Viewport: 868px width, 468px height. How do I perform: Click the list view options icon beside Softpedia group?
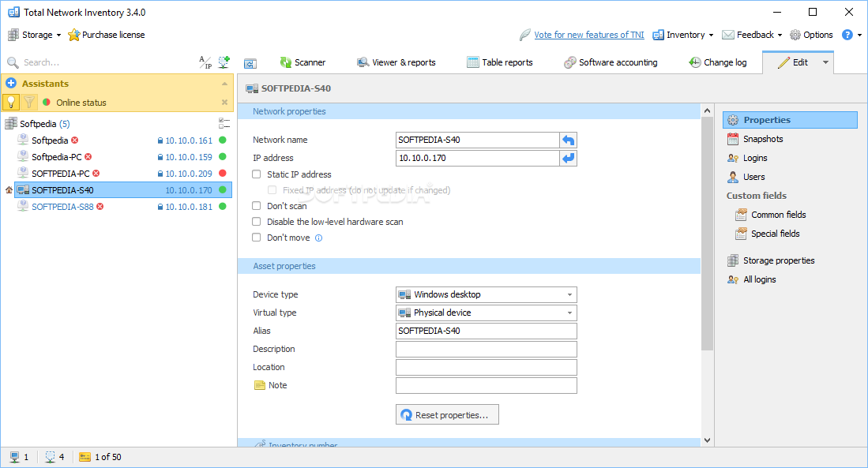[x=224, y=123]
